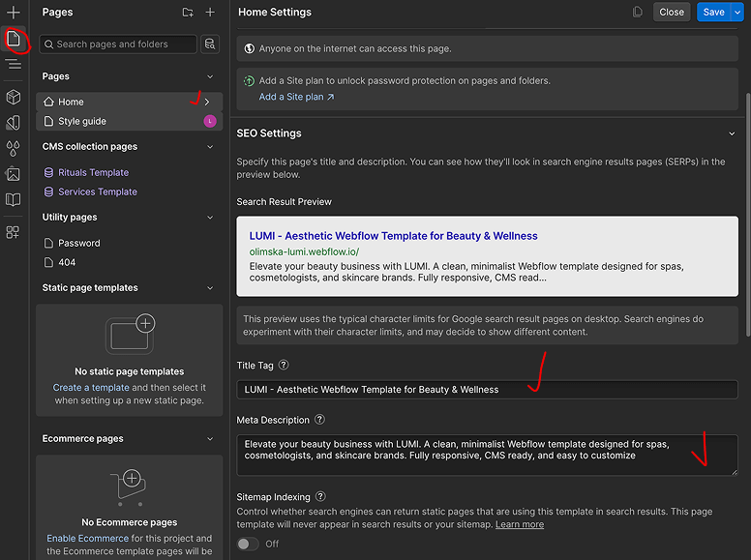Collapse the CMS collection pages group
The width and height of the screenshot is (751, 560).
[210, 147]
